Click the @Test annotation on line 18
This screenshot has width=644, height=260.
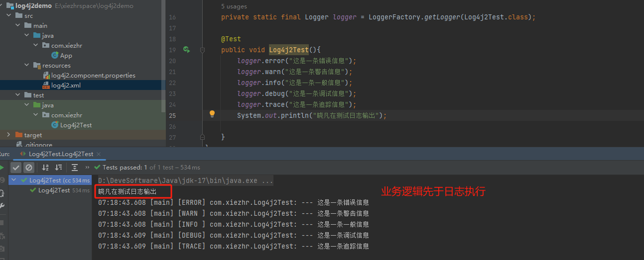click(231, 39)
